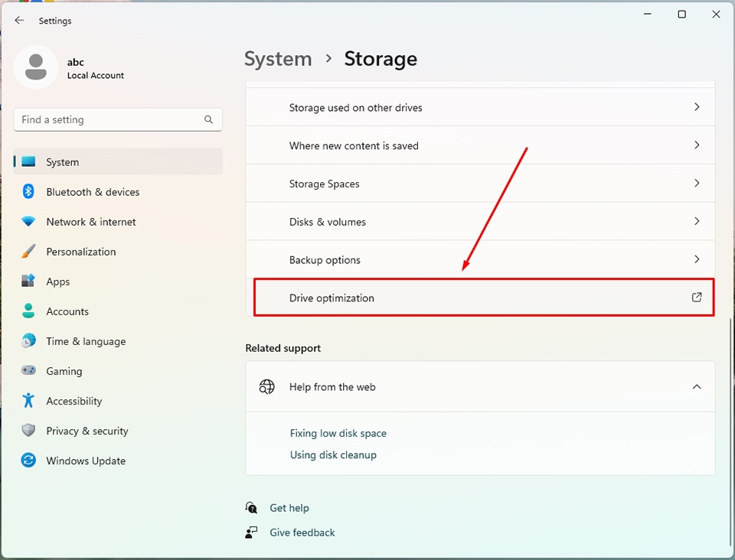Open Accessibility settings
The width and height of the screenshot is (735, 560).
tap(118, 401)
